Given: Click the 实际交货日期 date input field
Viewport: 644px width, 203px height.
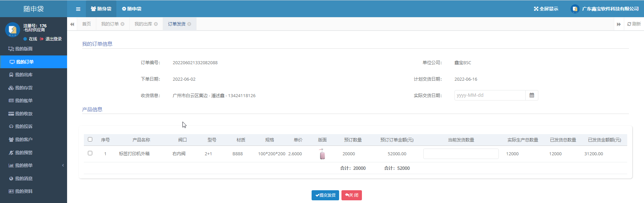Looking at the screenshot, I should [x=490, y=95].
